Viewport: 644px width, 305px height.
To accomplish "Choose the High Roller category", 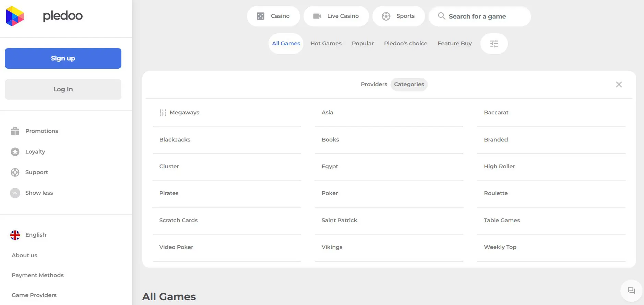I will pos(499,167).
